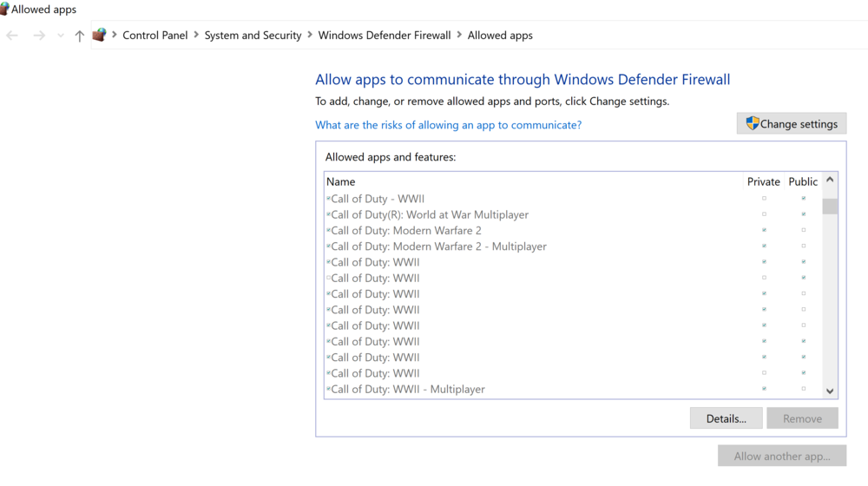Toggle Public checkbox for World at War Multiplayer
This screenshot has height=486, width=868.
coord(804,214)
